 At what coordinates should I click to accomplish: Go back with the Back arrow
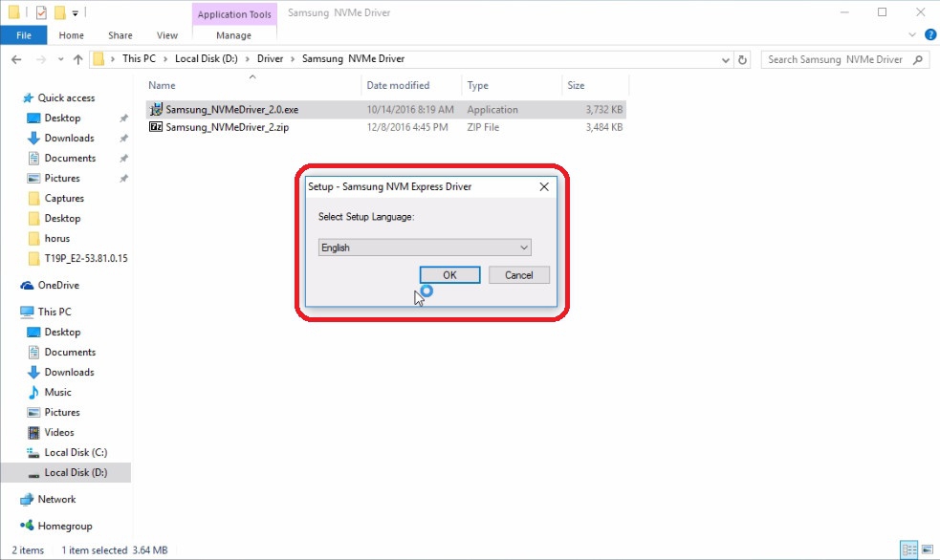click(17, 59)
